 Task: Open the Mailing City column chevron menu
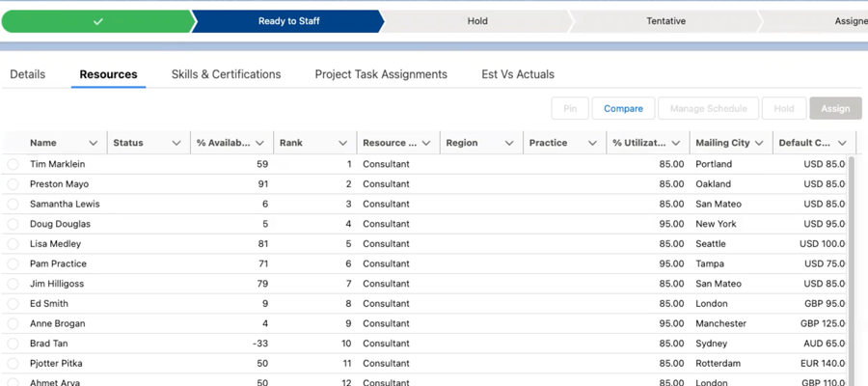click(759, 143)
